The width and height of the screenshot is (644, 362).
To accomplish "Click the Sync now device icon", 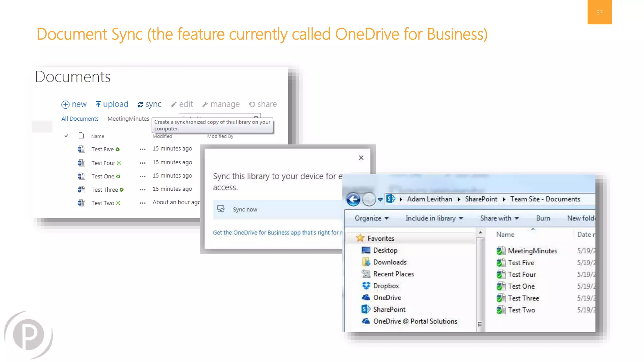I will [x=221, y=209].
